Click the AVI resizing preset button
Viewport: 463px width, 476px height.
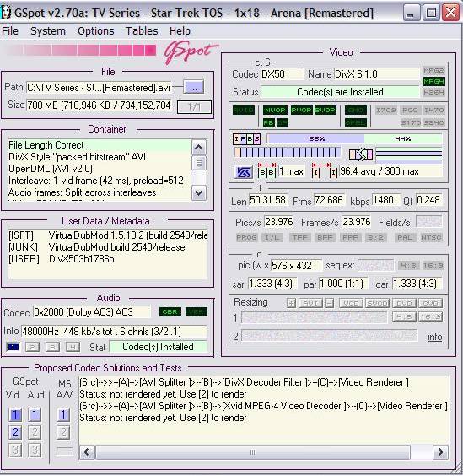tap(310, 303)
